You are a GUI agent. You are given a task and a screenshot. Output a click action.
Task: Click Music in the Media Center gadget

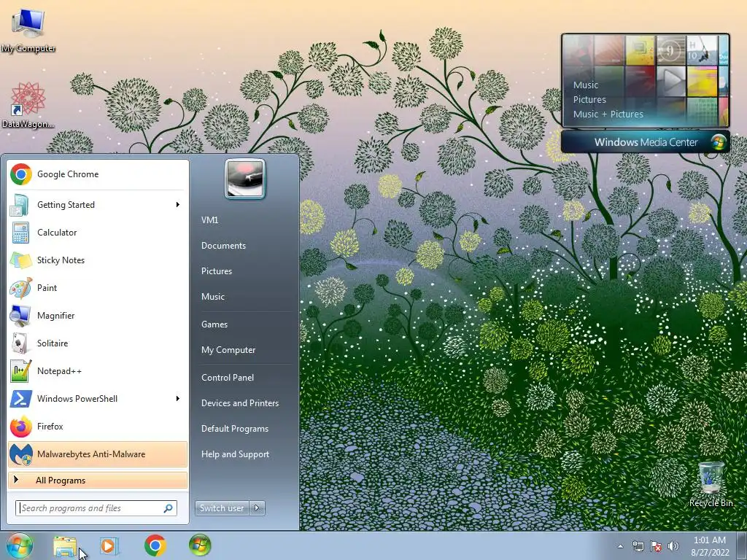(x=586, y=85)
